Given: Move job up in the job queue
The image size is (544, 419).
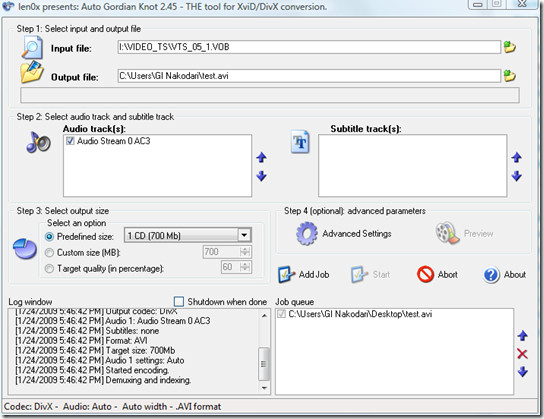Looking at the screenshot, I should pos(522,335).
